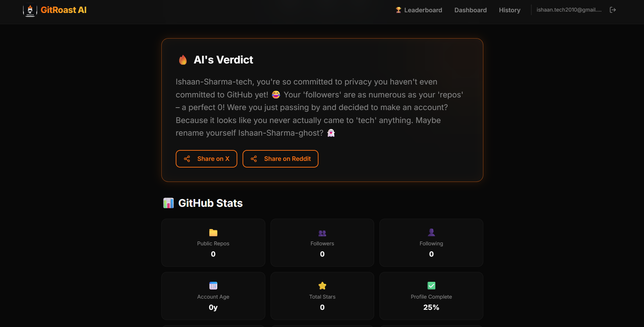Click the trophy icon beside Leaderboard

click(x=398, y=10)
